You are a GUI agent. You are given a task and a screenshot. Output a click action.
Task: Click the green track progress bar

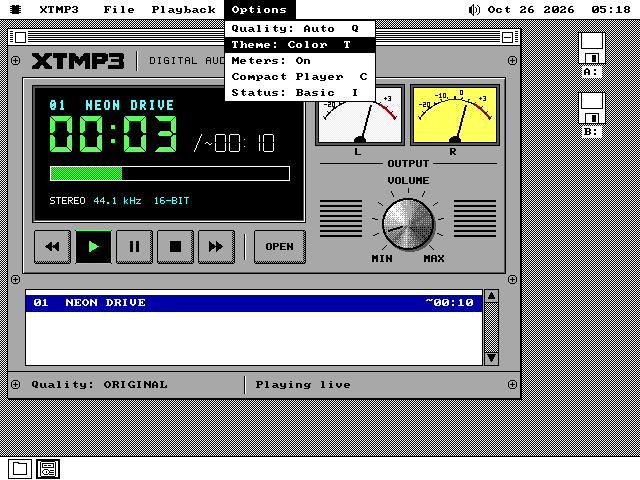tap(170, 173)
